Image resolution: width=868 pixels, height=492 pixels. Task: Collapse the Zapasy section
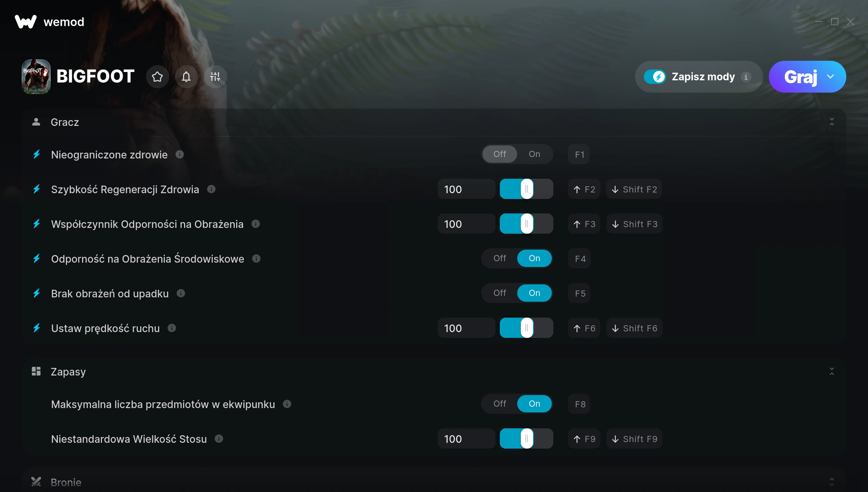(831, 372)
